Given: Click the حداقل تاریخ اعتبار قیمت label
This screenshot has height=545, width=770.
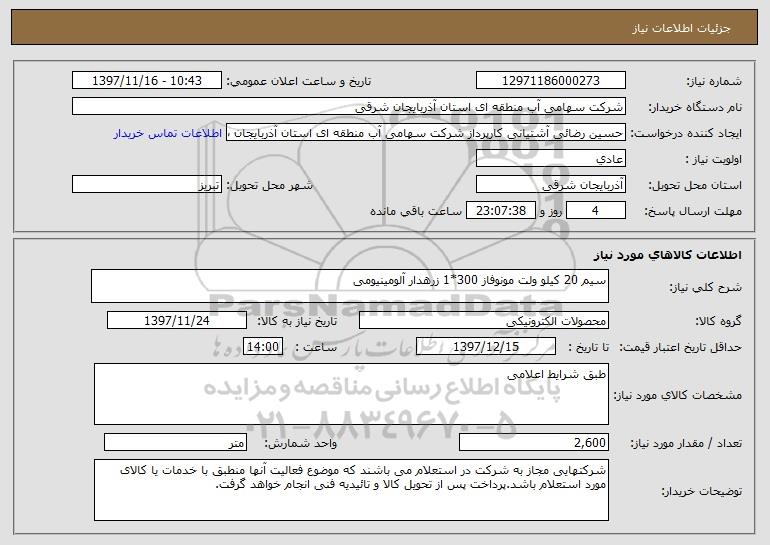Looking at the screenshot, I should [x=680, y=347].
